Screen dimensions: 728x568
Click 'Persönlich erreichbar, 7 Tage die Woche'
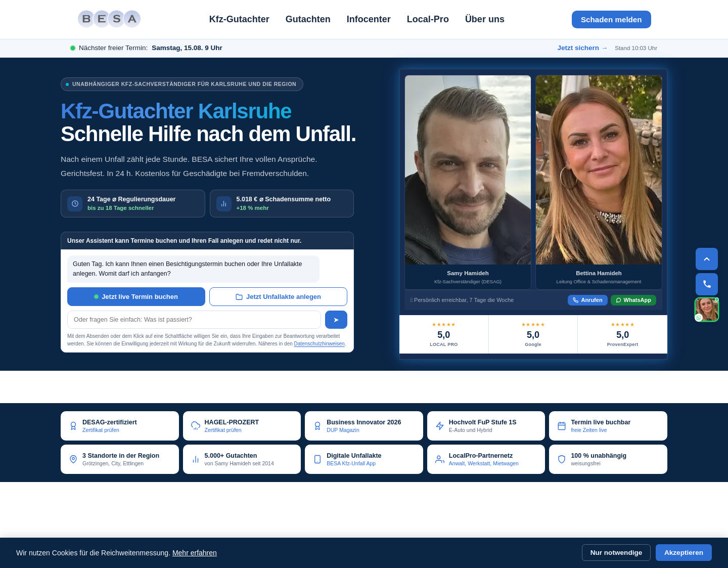click(464, 300)
